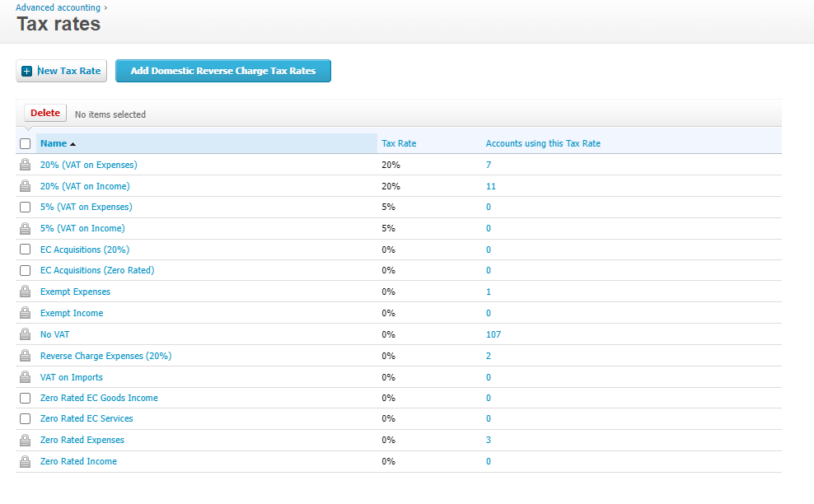Sort by the Name column arrow

[x=73, y=144]
